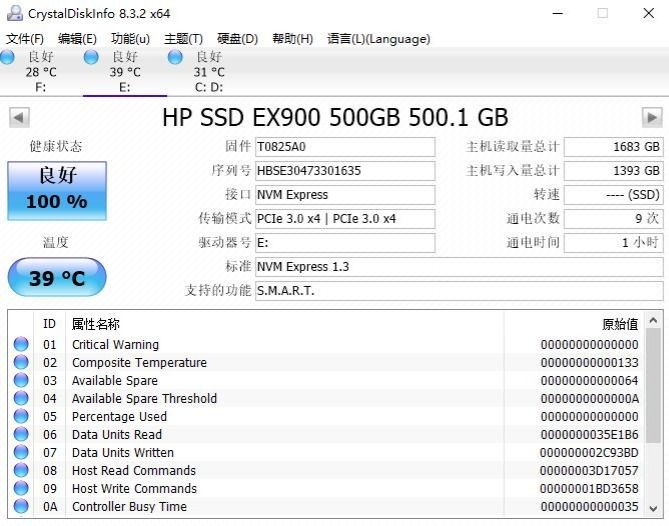Open the 语言(L)(Language) menu

[378, 39]
